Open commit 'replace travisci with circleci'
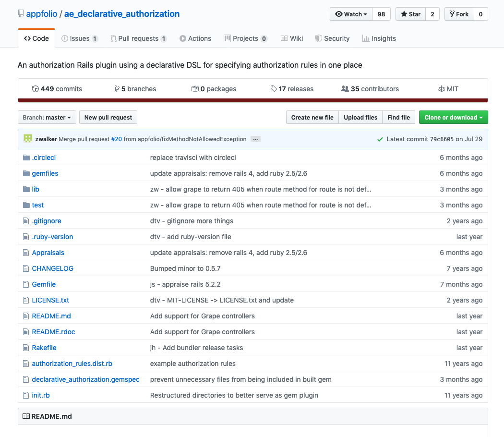The height and width of the screenshot is (437, 504). 193,158
